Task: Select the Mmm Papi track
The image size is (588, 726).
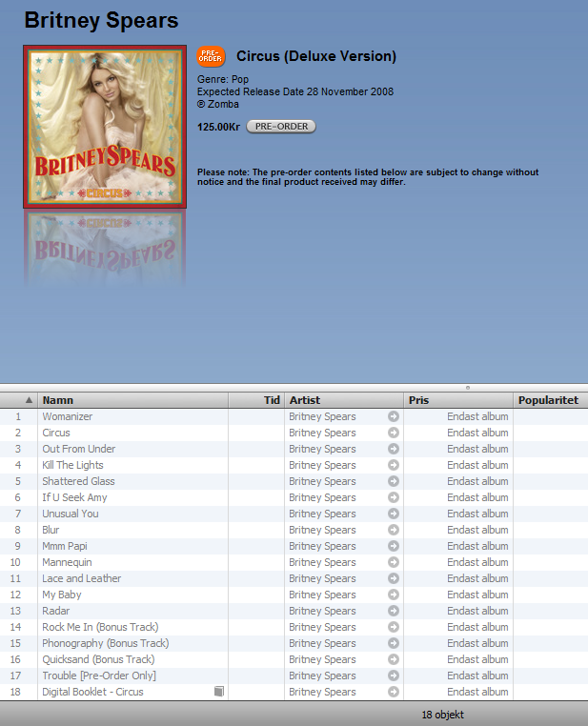Action: (x=65, y=546)
